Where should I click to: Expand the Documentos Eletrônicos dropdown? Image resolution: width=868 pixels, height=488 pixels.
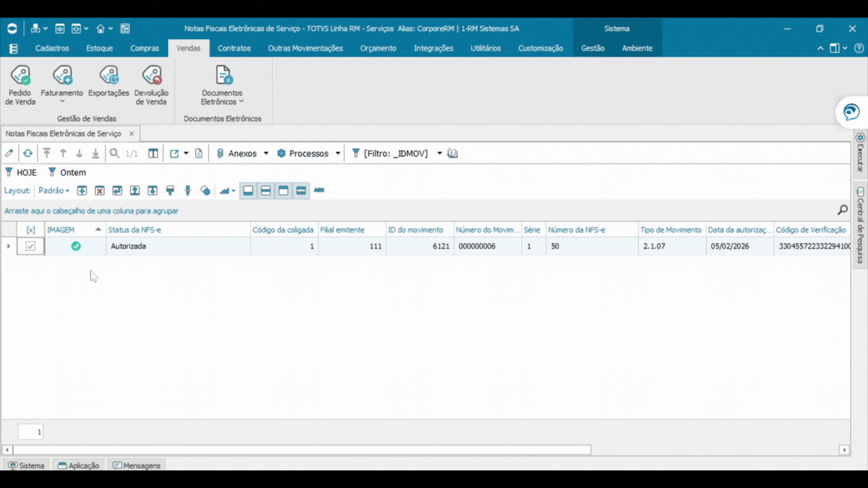pos(241,102)
